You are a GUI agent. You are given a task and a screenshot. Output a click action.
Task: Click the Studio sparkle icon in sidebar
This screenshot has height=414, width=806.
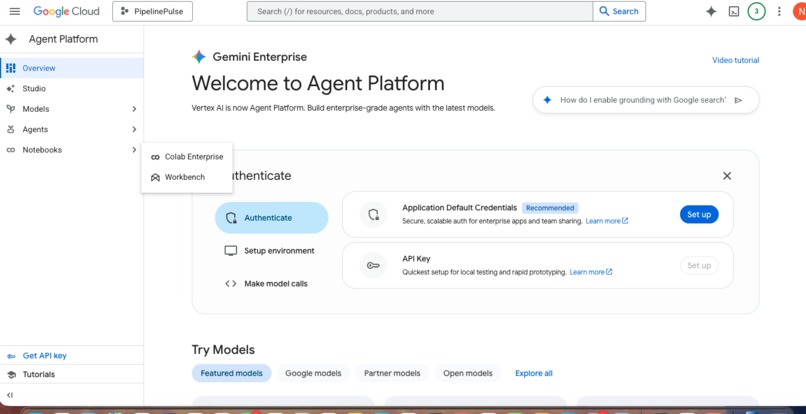[11, 88]
